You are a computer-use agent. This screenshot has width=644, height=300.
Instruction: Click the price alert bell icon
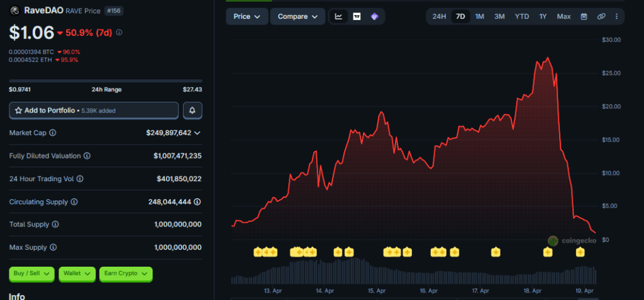tap(192, 110)
